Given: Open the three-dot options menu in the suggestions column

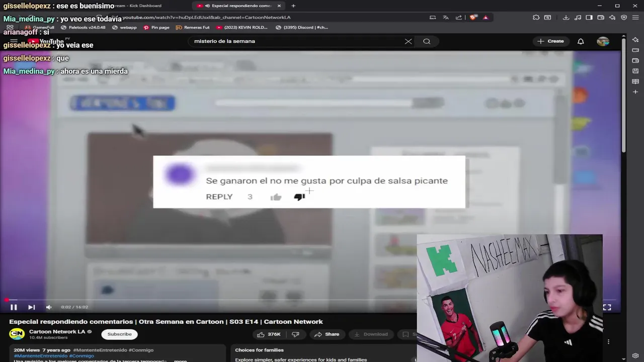Looking at the screenshot, I should pos(608,342).
